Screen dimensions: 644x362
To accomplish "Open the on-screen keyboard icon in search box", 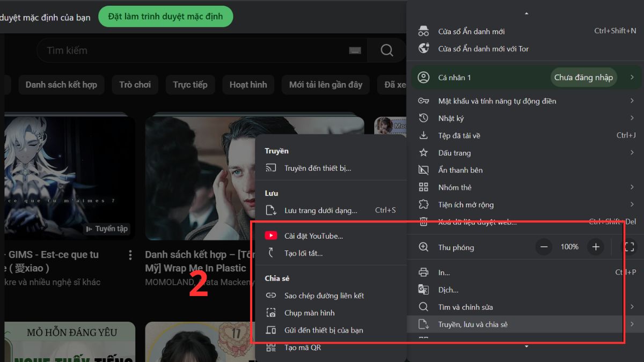I will pyautogui.click(x=355, y=50).
